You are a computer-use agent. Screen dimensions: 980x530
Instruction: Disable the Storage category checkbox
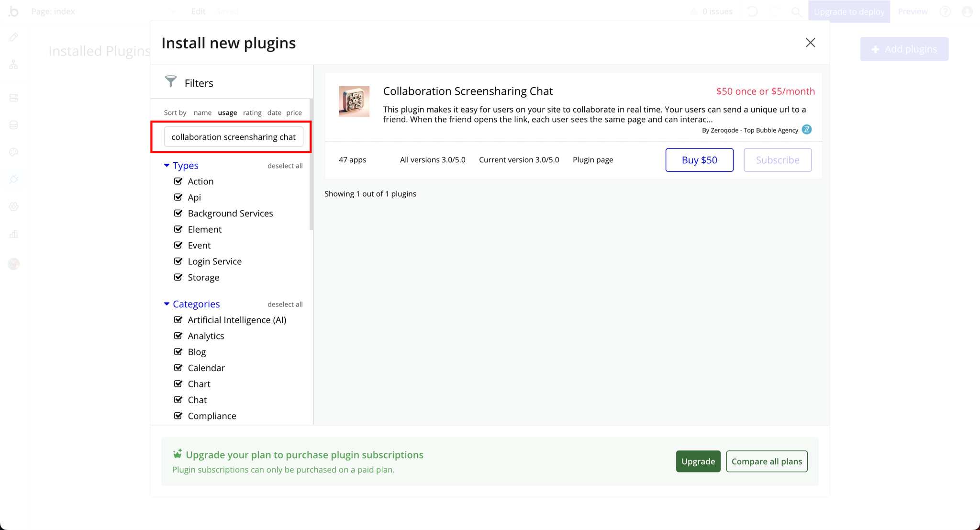[178, 277]
